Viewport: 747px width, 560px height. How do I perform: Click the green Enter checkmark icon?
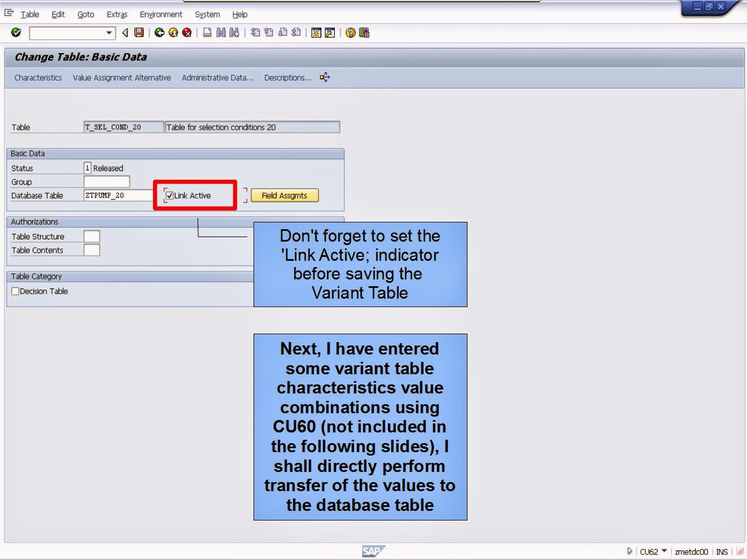click(16, 33)
